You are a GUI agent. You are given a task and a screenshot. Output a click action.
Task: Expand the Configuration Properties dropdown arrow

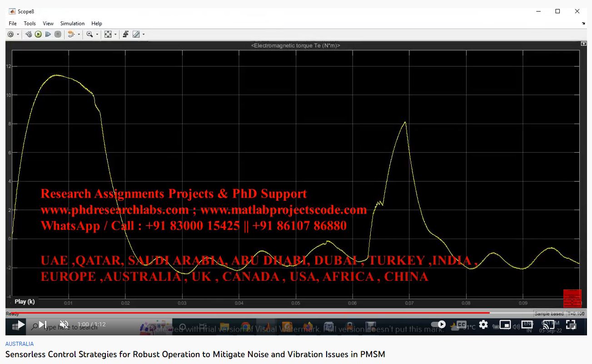coord(18,34)
